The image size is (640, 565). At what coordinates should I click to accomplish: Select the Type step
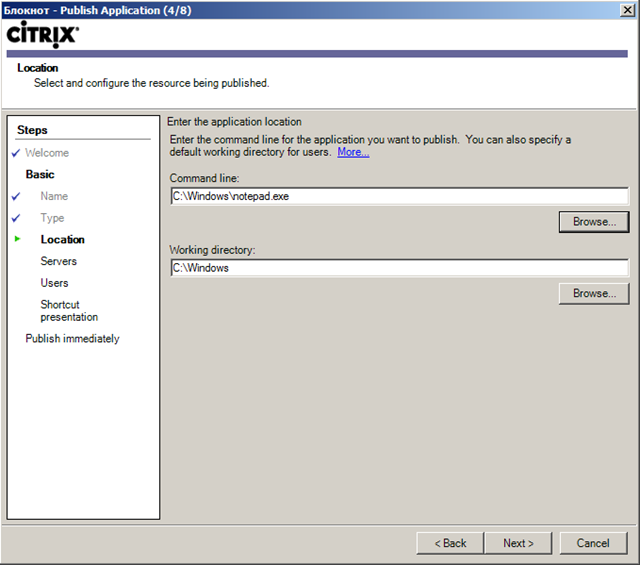(x=52, y=218)
